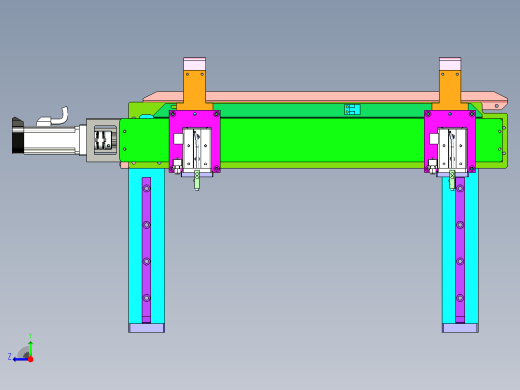
Task: Select the small cyan sensor block on beam
Action: pyautogui.click(x=352, y=109)
